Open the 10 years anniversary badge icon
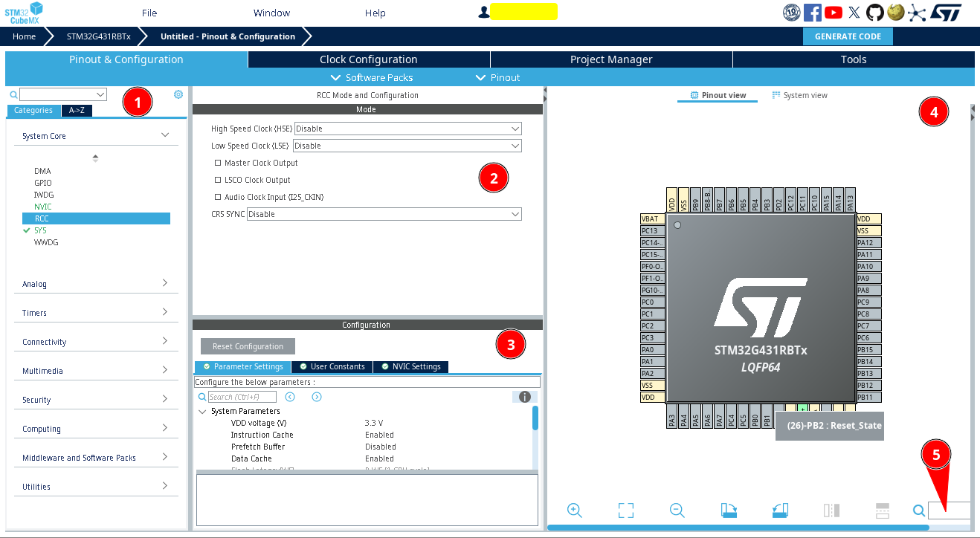 792,12
